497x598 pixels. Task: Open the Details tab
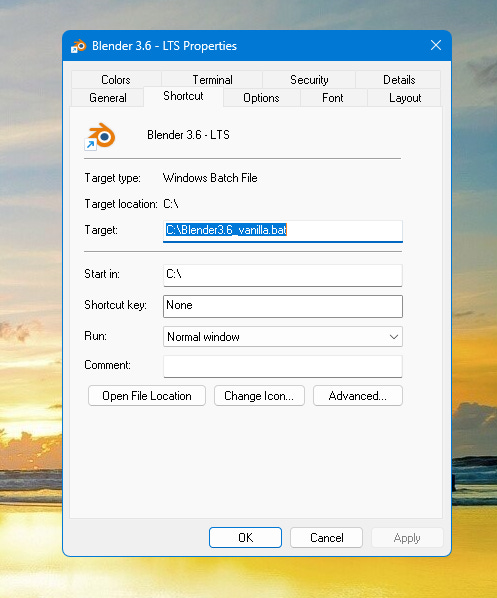[399, 80]
